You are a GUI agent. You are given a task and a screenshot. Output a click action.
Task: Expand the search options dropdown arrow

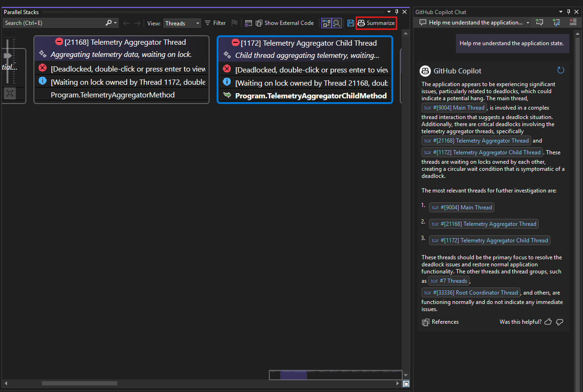click(x=116, y=23)
